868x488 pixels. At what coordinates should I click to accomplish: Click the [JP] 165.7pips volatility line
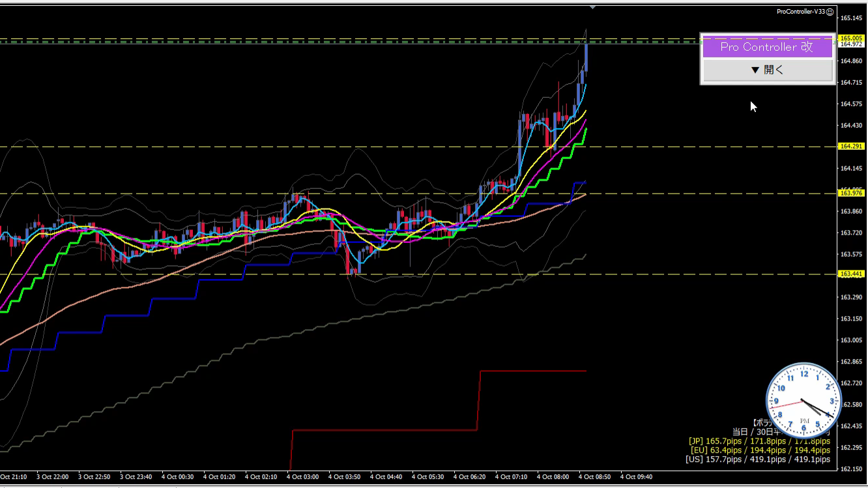click(759, 441)
